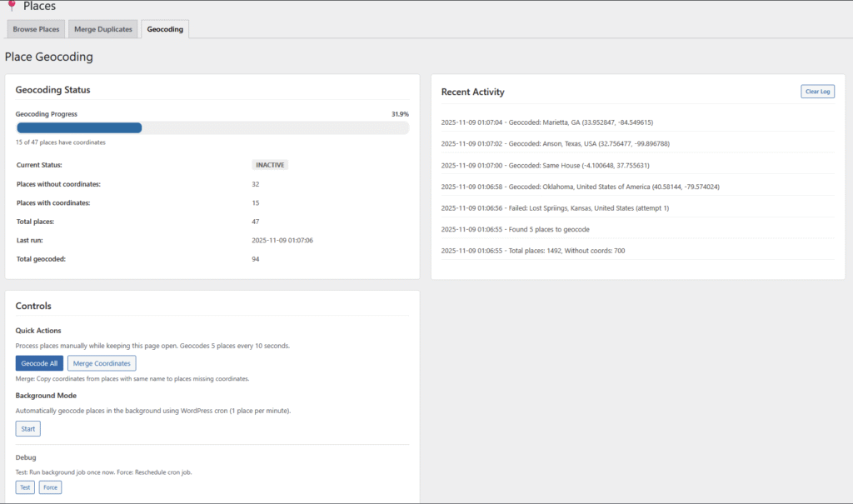
Task: Open the Merge Duplicates tab
Action: 103,29
